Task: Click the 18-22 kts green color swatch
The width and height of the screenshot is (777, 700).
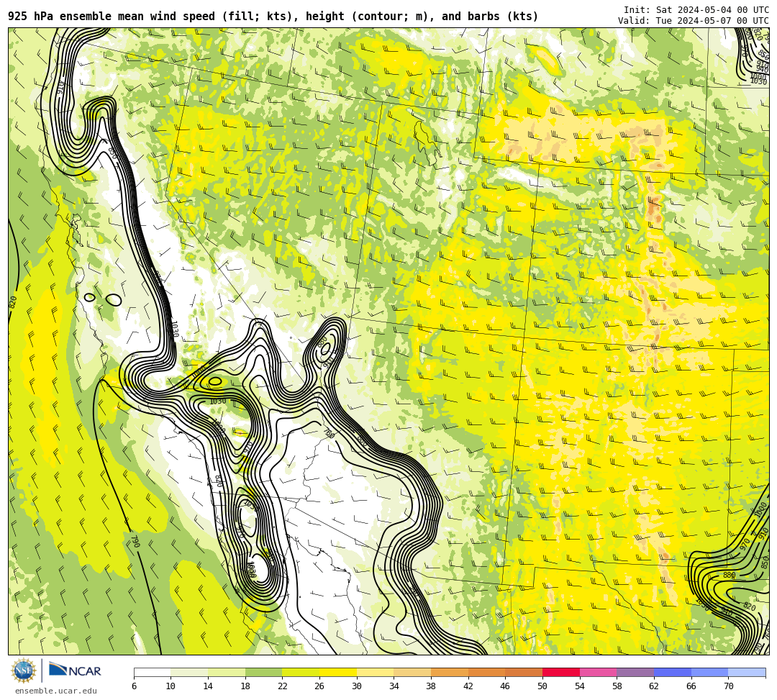Action: (263, 672)
